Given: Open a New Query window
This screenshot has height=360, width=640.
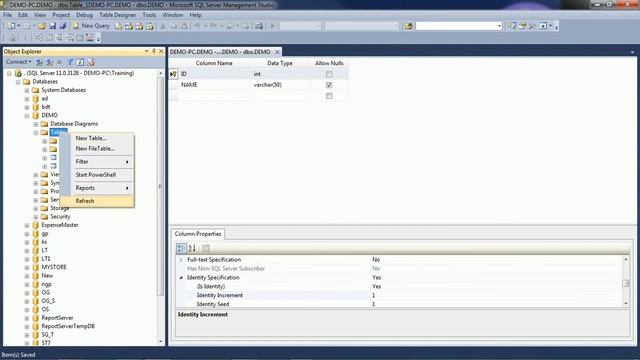Looking at the screenshot, I should click(x=91, y=26).
